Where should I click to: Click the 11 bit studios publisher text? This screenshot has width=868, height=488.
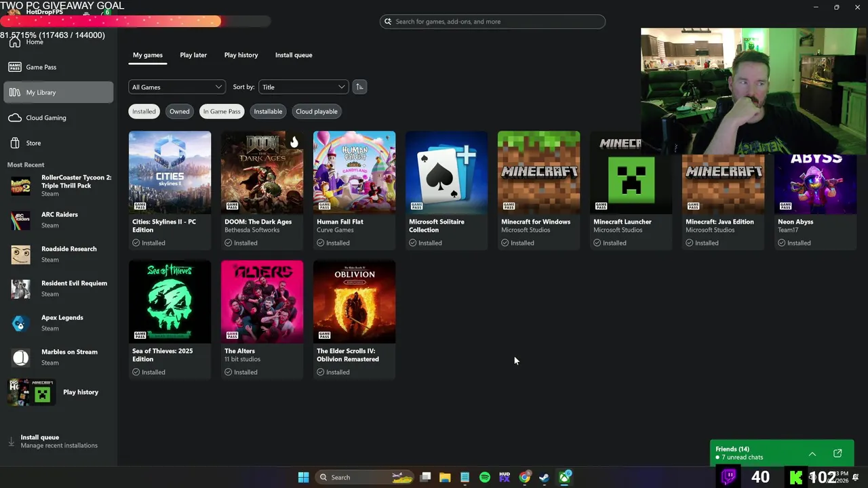pyautogui.click(x=242, y=359)
